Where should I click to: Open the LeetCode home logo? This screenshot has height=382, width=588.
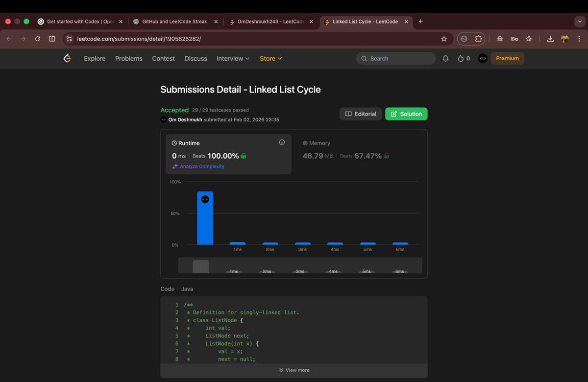[68, 58]
